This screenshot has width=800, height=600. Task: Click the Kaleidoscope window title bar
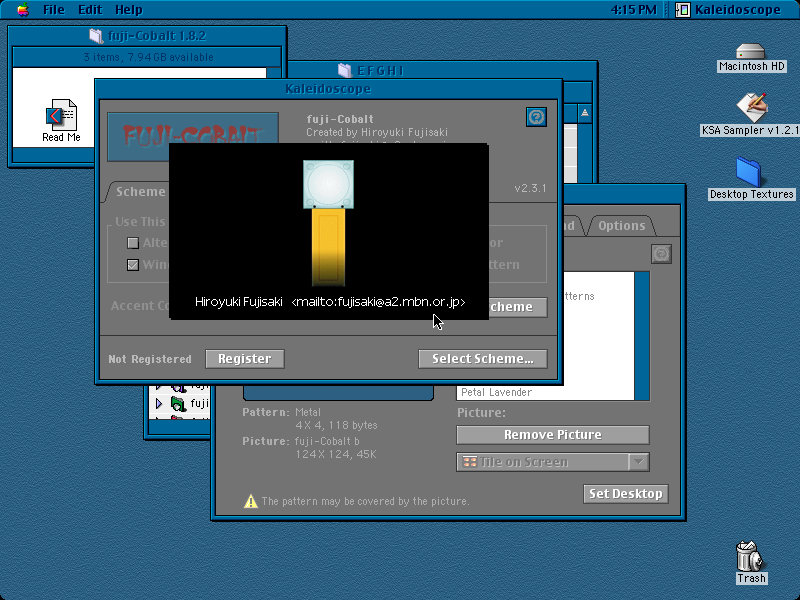(328, 89)
